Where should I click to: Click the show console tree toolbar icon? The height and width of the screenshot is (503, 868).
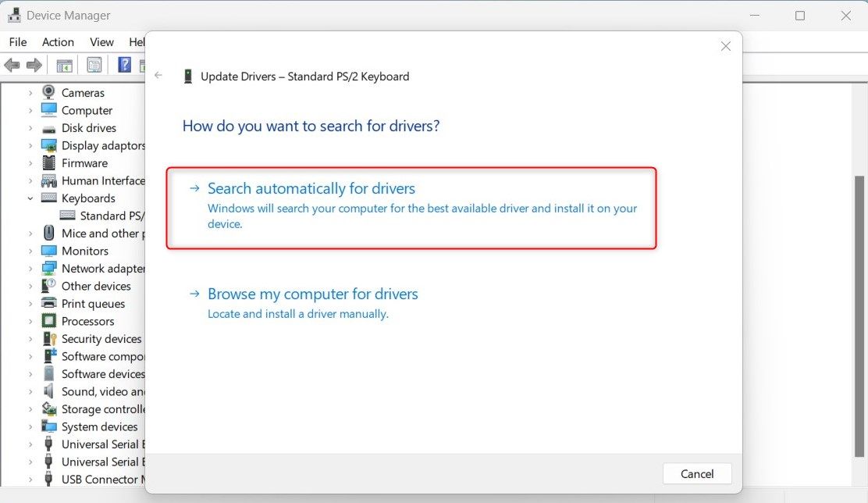[x=64, y=64]
